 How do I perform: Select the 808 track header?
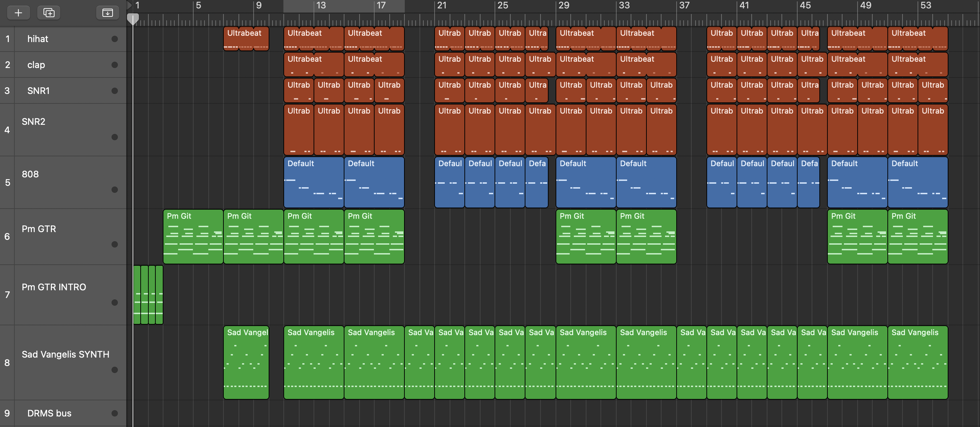30,174
